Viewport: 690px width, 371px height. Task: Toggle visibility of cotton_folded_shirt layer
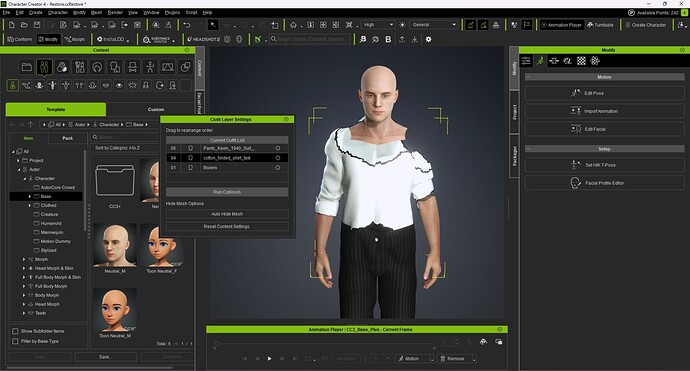click(278, 158)
